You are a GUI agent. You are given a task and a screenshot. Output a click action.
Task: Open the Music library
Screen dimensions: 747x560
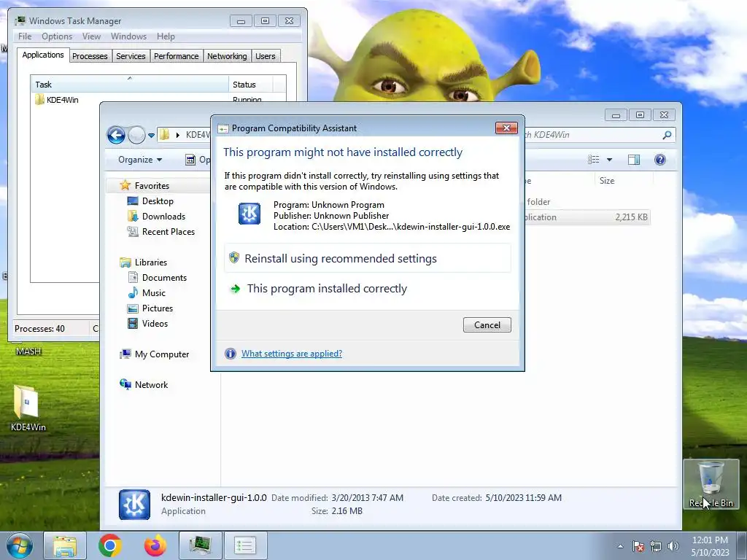coord(153,292)
